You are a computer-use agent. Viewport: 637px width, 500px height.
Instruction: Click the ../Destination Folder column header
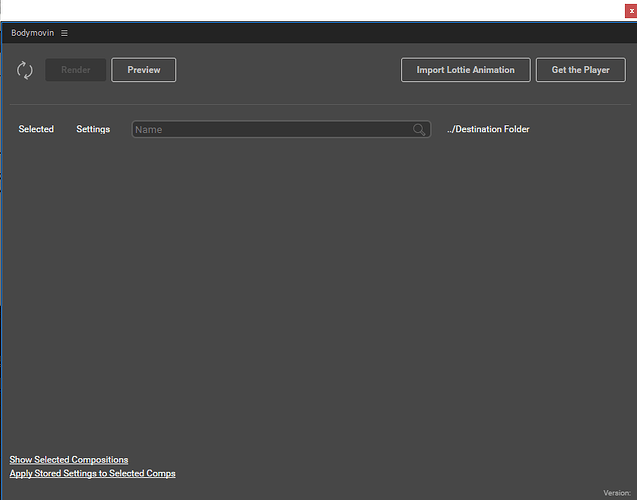tap(488, 129)
